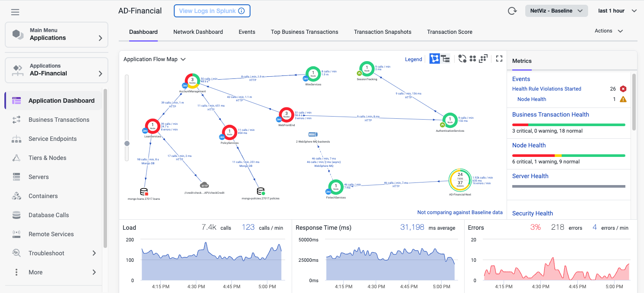Open the last 1 hour time range dropdown
This screenshot has width=644, height=293.
[617, 11]
